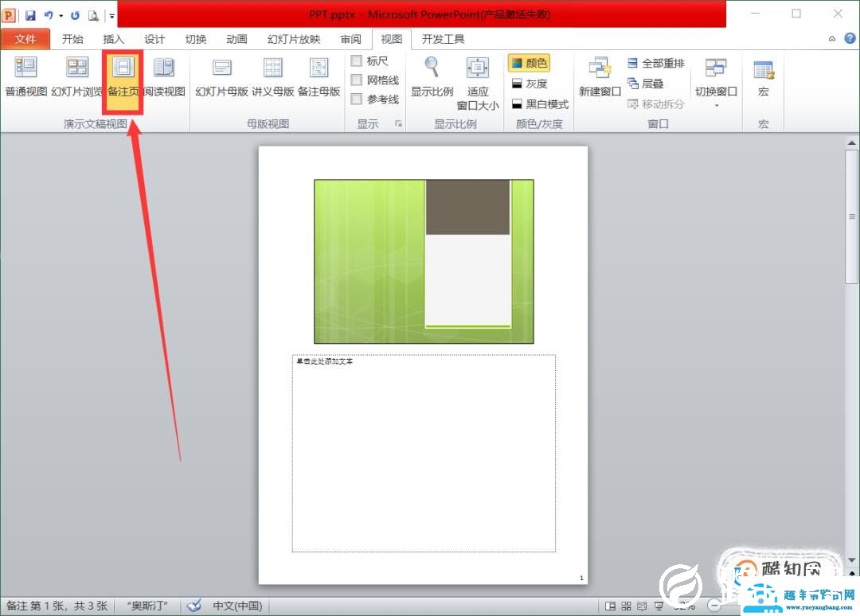
Task: Check the Guides (参考线) checkbox
Action: coord(357,99)
